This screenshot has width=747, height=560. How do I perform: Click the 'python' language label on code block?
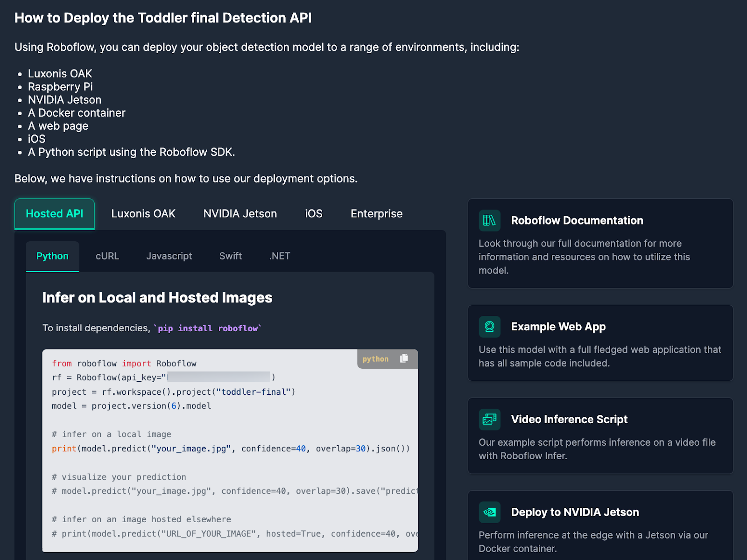click(x=375, y=359)
